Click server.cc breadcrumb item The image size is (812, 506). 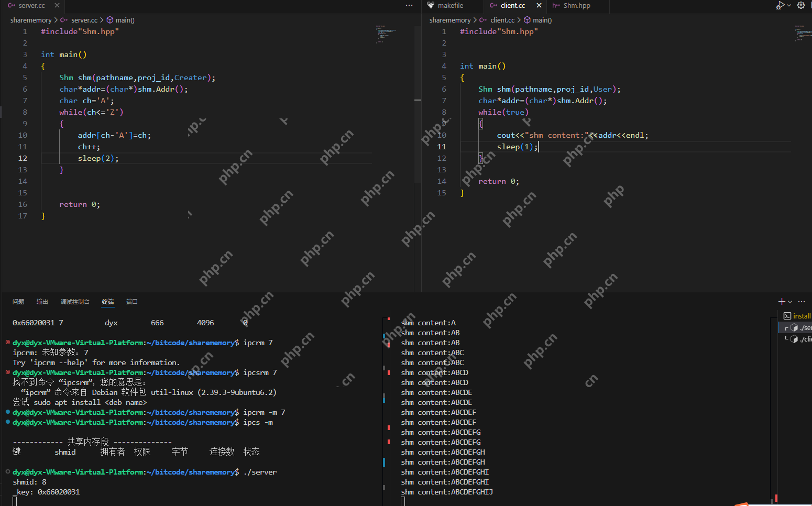click(x=84, y=20)
